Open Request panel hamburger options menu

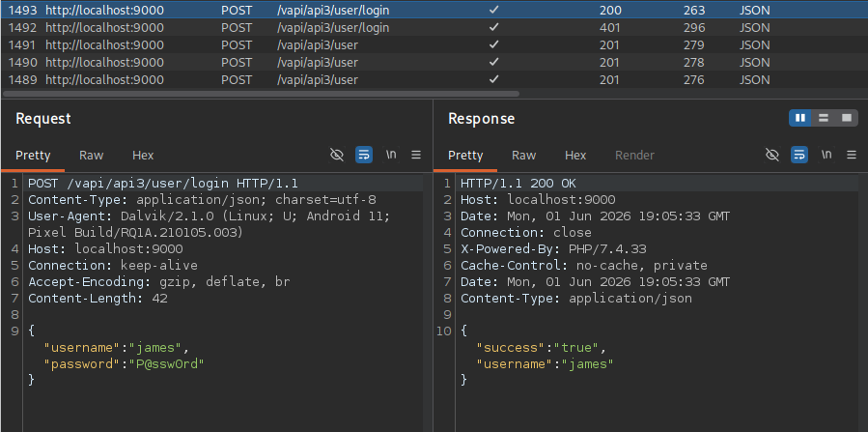416,155
